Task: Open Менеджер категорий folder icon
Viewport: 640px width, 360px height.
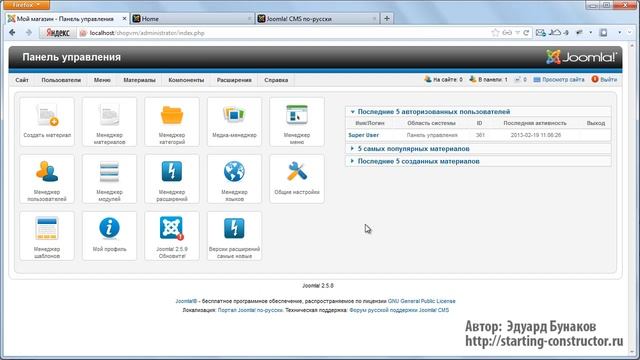Action: click(172, 122)
